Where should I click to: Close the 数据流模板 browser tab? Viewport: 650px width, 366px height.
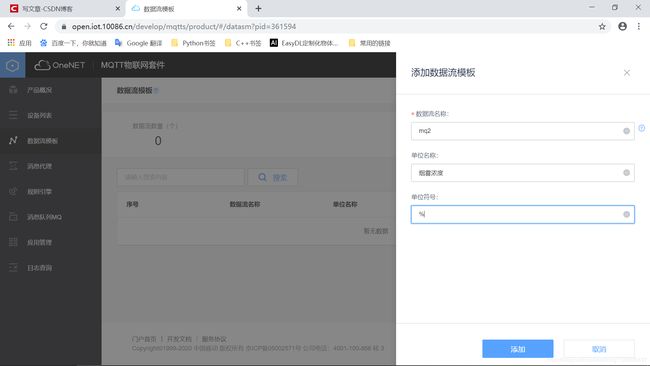(239, 9)
